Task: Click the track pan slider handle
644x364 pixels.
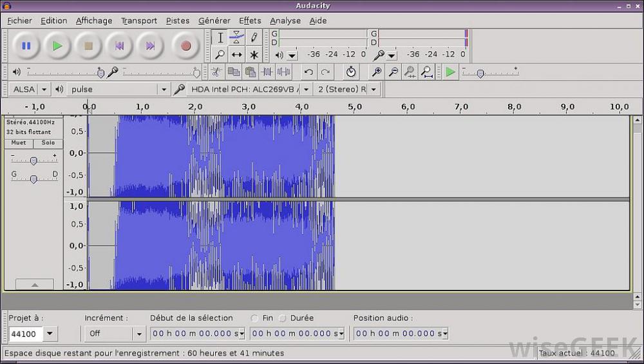Action: point(33,179)
